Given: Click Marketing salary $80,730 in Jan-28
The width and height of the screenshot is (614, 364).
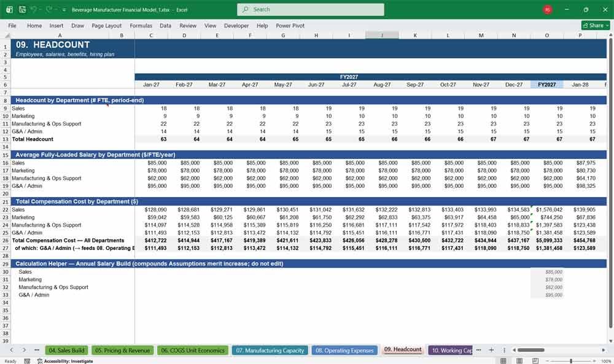Looking at the screenshot, I should [x=580, y=171].
